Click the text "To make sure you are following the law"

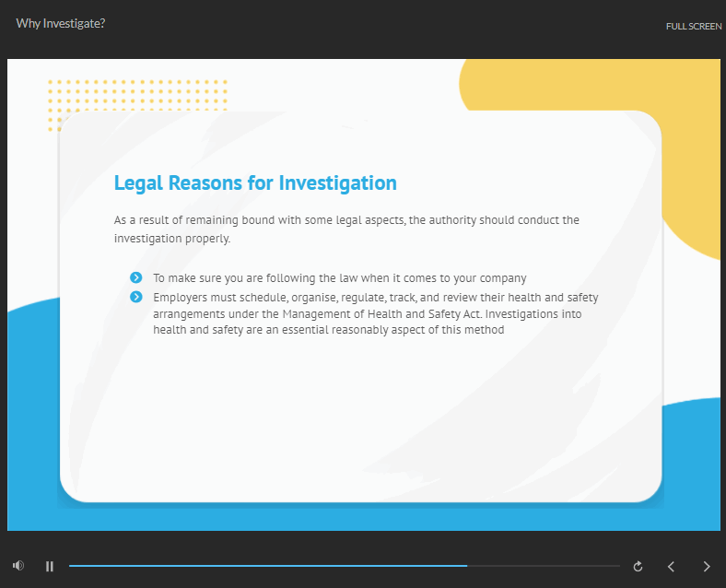pos(255,278)
